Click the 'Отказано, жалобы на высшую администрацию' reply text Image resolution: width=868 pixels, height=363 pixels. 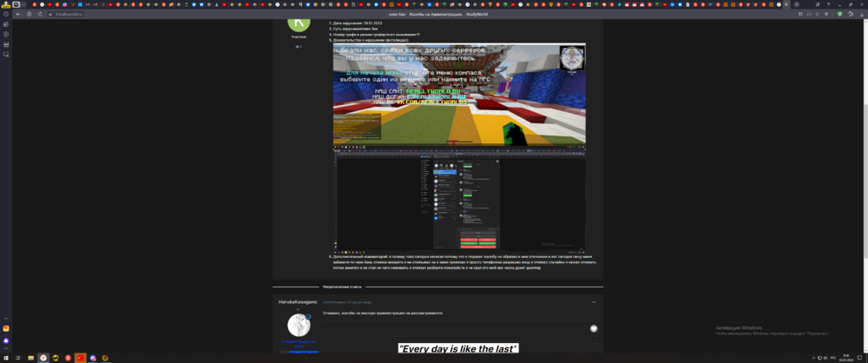(383, 313)
